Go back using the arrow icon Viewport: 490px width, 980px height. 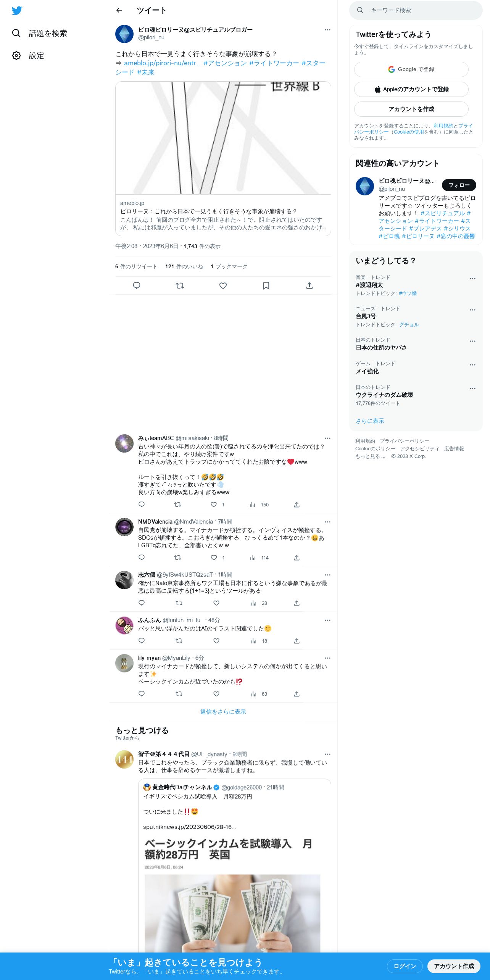(119, 11)
